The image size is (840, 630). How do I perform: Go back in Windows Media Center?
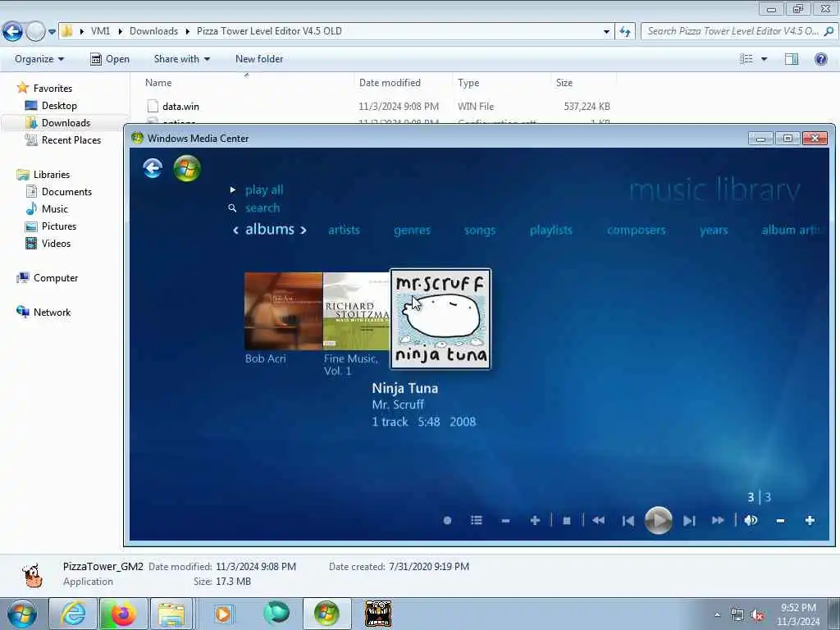point(153,168)
